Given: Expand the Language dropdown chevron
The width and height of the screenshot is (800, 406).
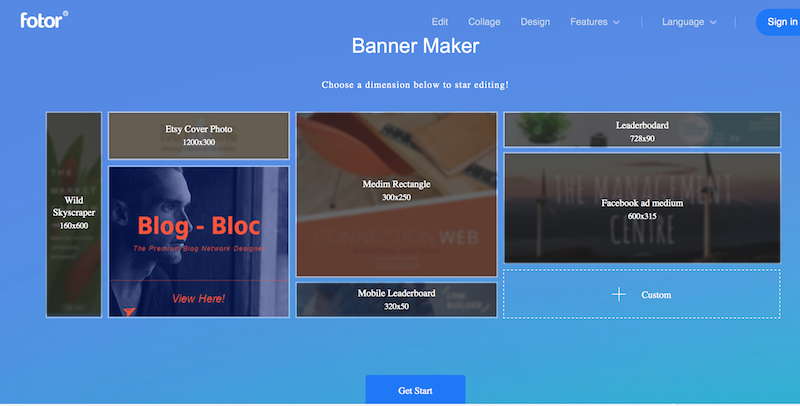Looking at the screenshot, I should (x=713, y=22).
